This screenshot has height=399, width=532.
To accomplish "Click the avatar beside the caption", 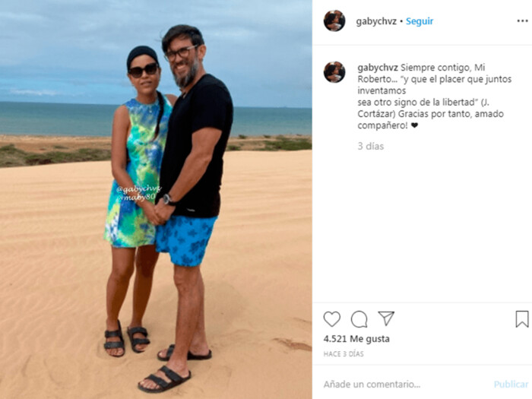I will pos(334,72).
